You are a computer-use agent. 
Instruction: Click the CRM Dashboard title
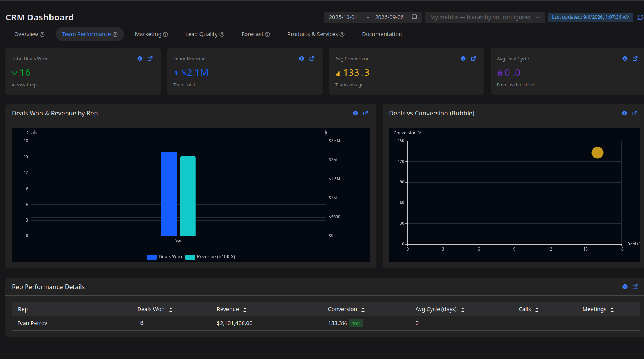click(x=40, y=17)
